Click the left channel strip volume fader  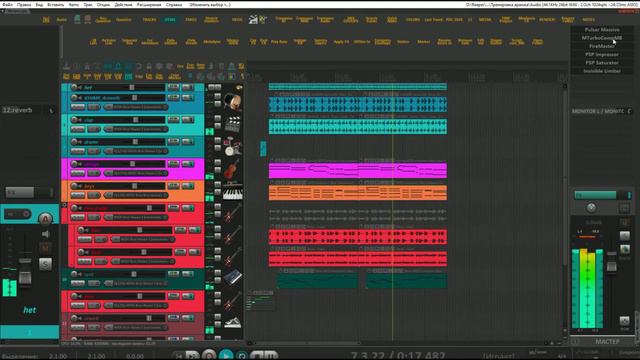point(25,278)
